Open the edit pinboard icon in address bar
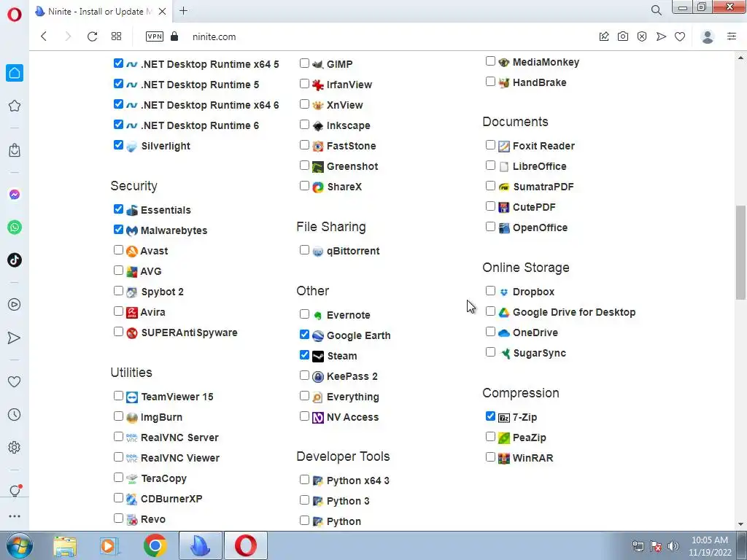The image size is (747, 560). [x=603, y=36]
